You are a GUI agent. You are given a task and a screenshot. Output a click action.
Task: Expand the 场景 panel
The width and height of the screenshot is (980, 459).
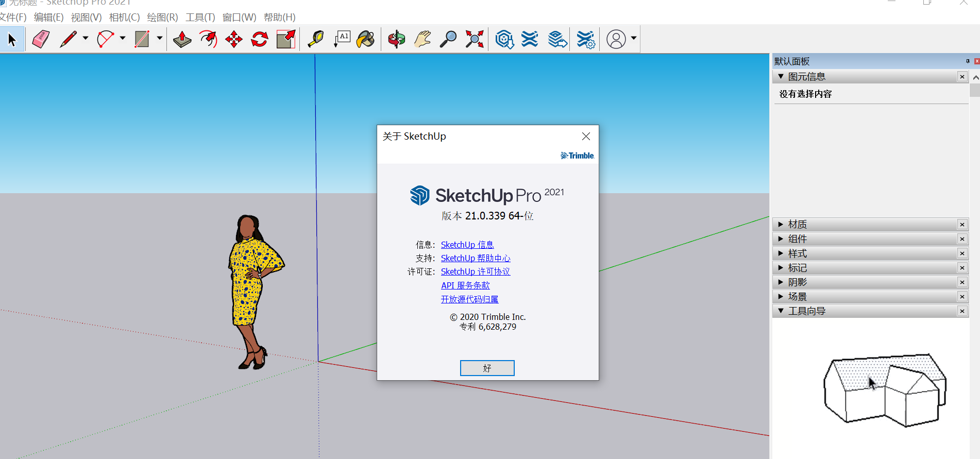click(x=781, y=297)
